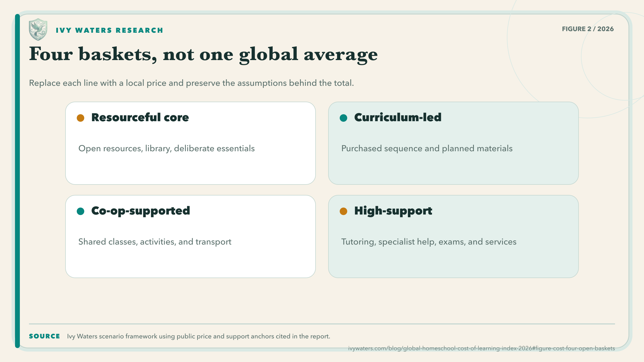644x362 pixels.
Task: Click the IVY WATERS RESEARCH brand text
Action: point(109,30)
